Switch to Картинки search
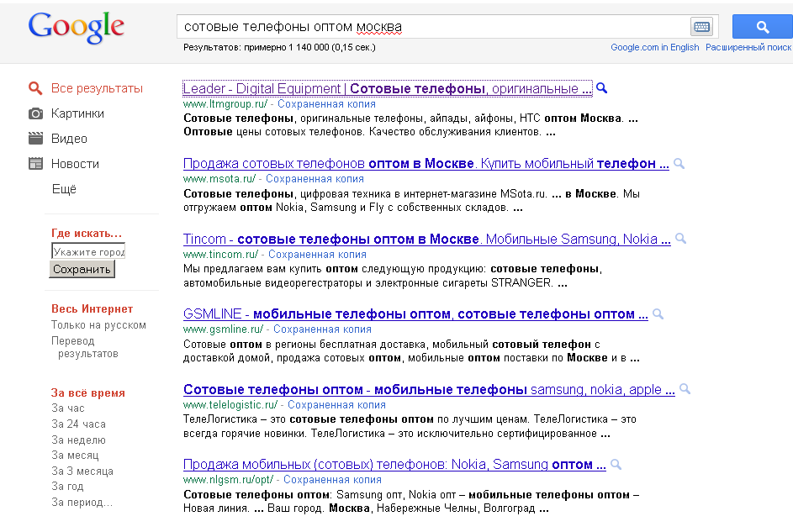The height and width of the screenshot is (532, 793). [x=77, y=113]
